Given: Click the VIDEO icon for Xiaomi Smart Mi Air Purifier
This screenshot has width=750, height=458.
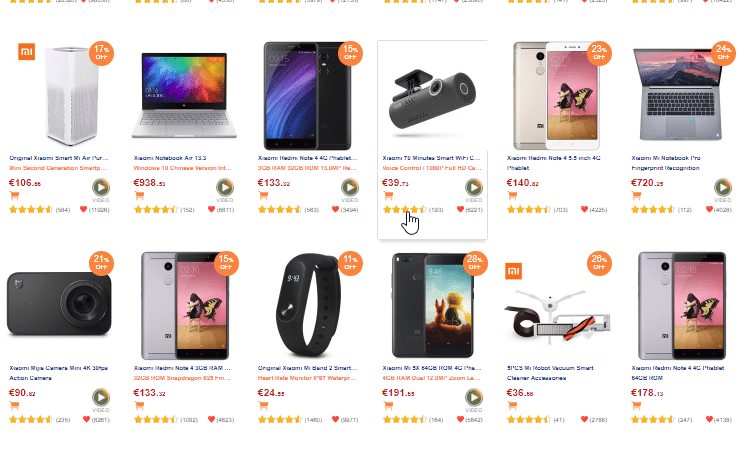Looking at the screenshot, I should coord(101,188).
